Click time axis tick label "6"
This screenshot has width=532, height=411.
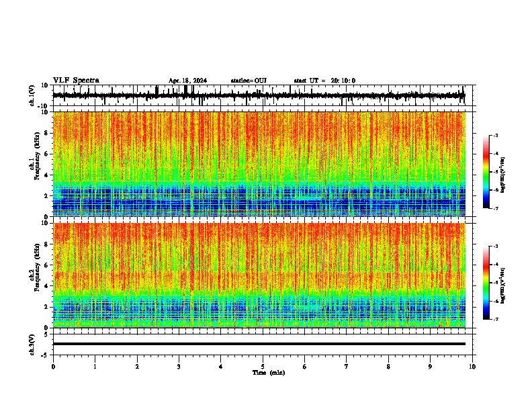305,367
